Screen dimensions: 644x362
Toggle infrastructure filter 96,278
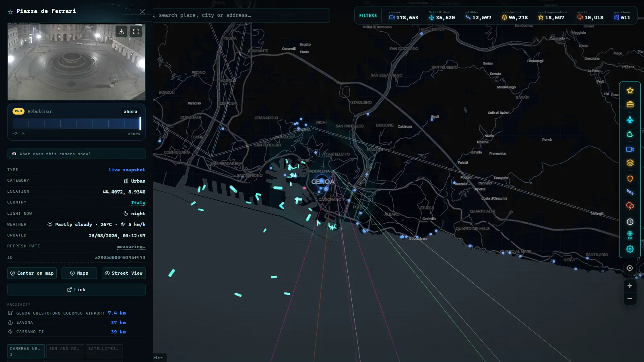(x=514, y=16)
